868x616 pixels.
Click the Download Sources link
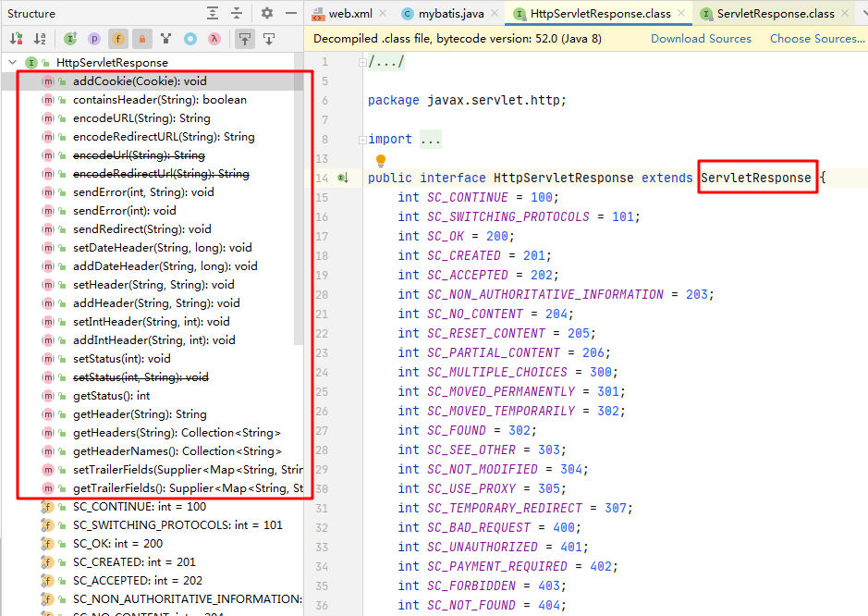tap(701, 39)
